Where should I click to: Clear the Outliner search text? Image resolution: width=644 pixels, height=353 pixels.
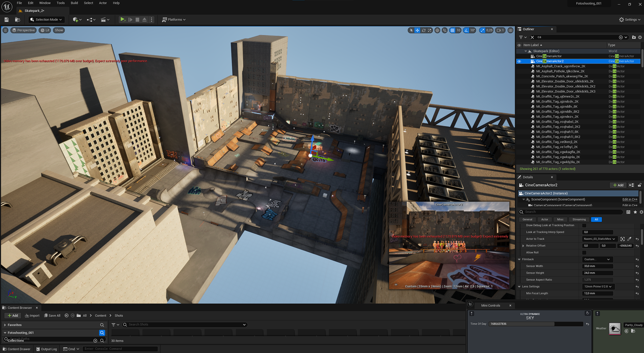tap(532, 37)
